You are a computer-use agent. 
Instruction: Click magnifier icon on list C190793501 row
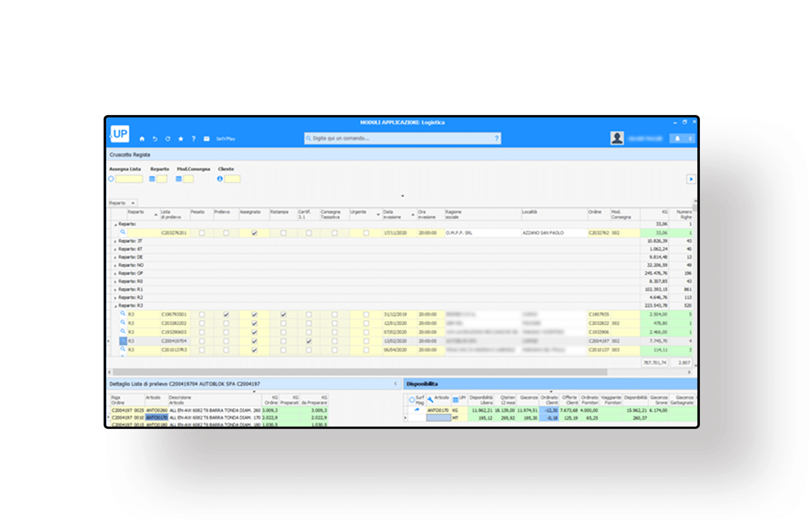[x=123, y=314]
